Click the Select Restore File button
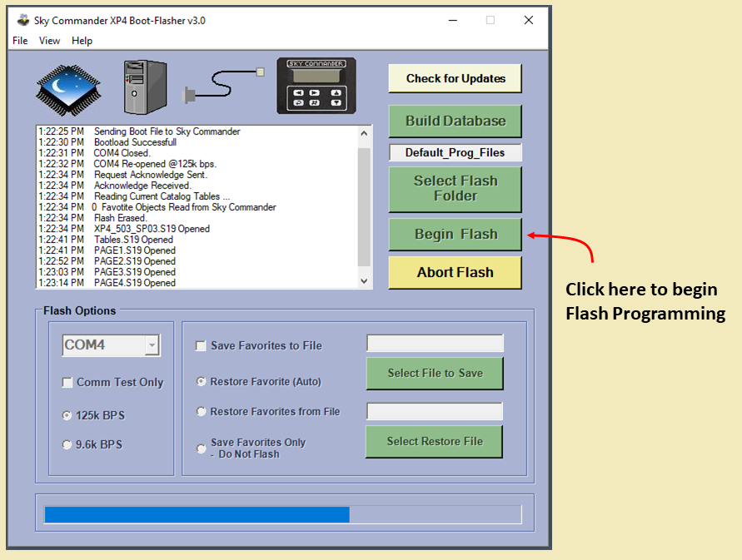The height and width of the screenshot is (560, 742). pos(434,441)
